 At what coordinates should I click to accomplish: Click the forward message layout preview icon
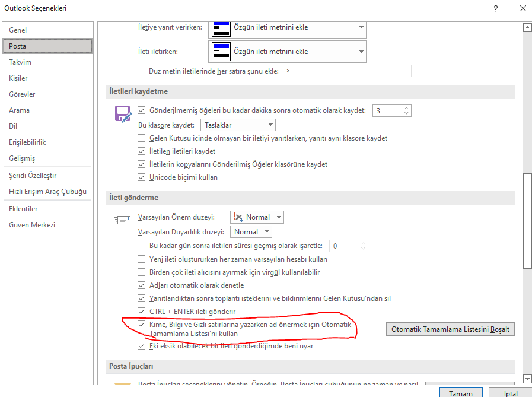coord(221,52)
